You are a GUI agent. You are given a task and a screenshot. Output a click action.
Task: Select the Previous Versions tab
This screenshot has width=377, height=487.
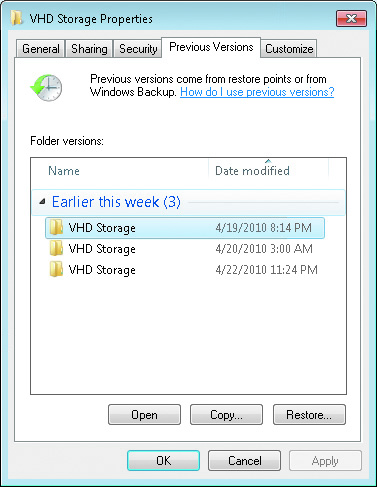[x=211, y=47]
